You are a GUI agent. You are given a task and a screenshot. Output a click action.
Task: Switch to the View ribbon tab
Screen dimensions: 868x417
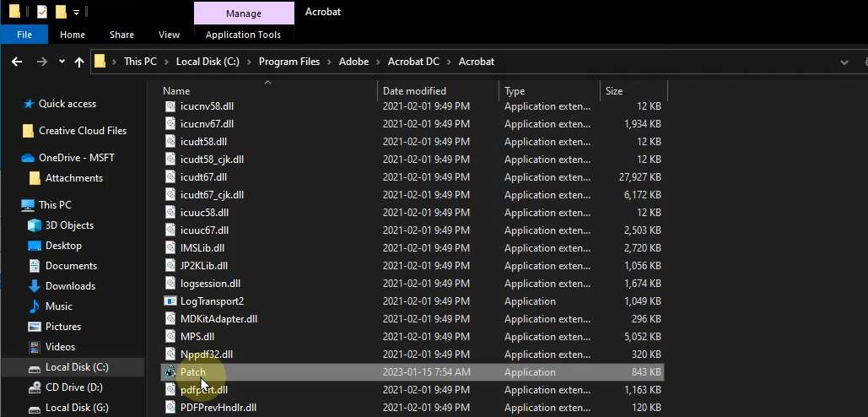click(x=169, y=35)
